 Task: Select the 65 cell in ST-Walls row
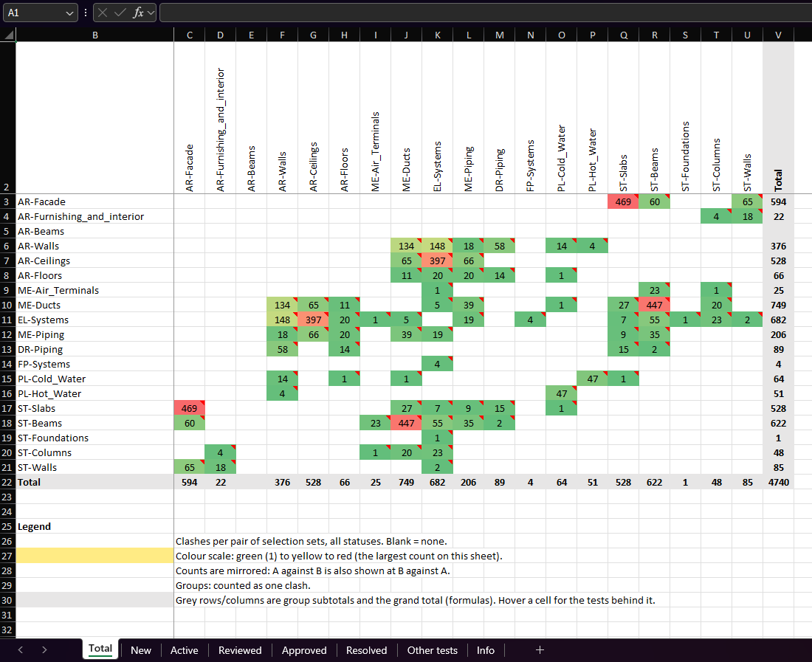190,467
